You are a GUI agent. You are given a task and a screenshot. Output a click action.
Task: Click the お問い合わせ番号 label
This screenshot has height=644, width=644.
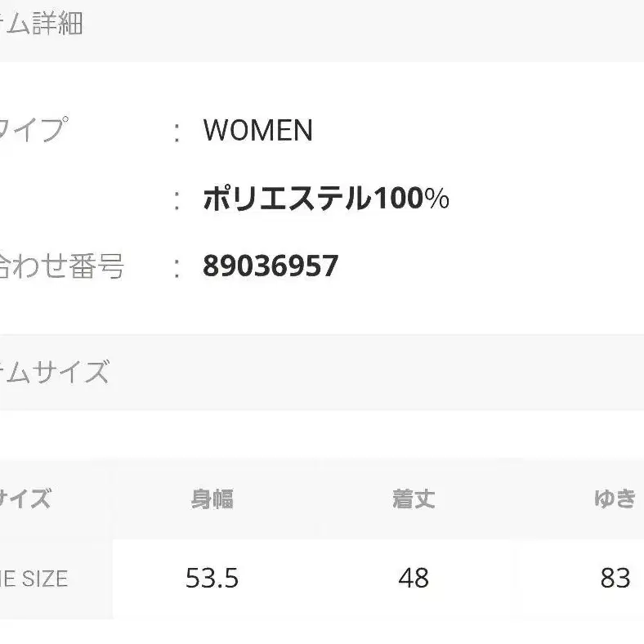tap(61, 266)
